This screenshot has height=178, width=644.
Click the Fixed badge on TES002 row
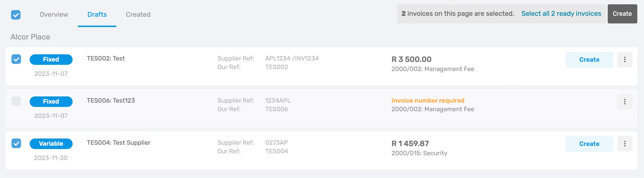tap(51, 60)
